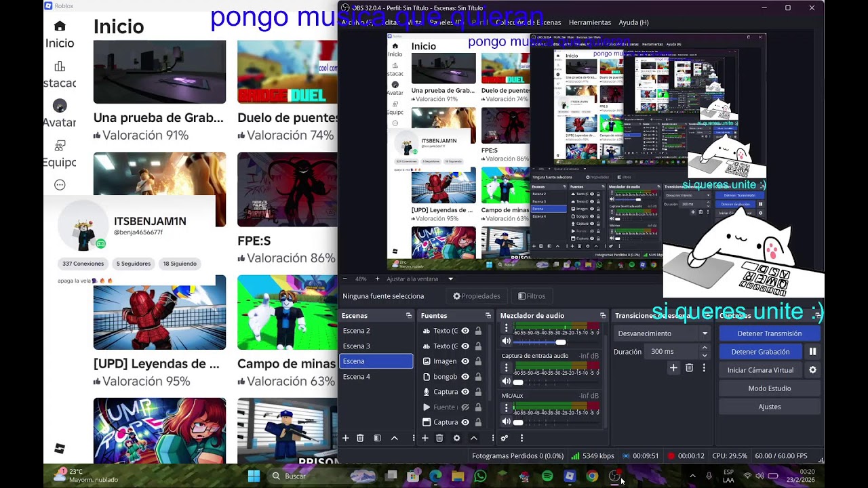Toggle eye on Captura source with microphone icon
The image size is (868, 488).
465,392
